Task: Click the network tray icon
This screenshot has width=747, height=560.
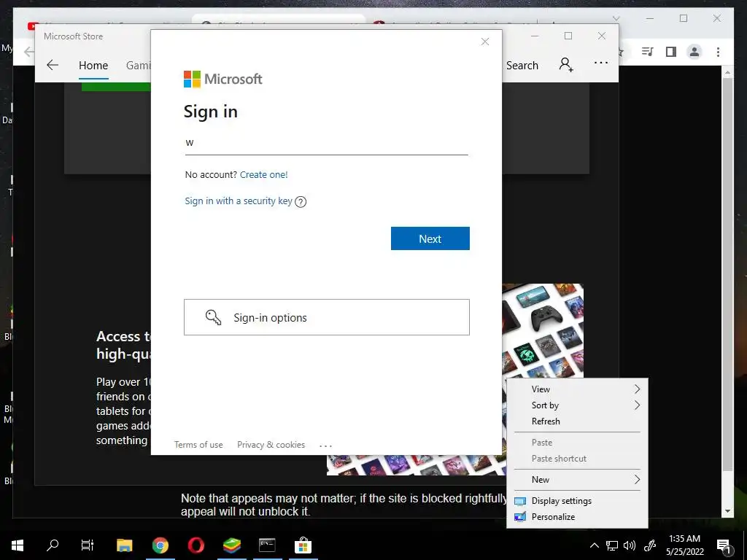Action: [x=612, y=545]
